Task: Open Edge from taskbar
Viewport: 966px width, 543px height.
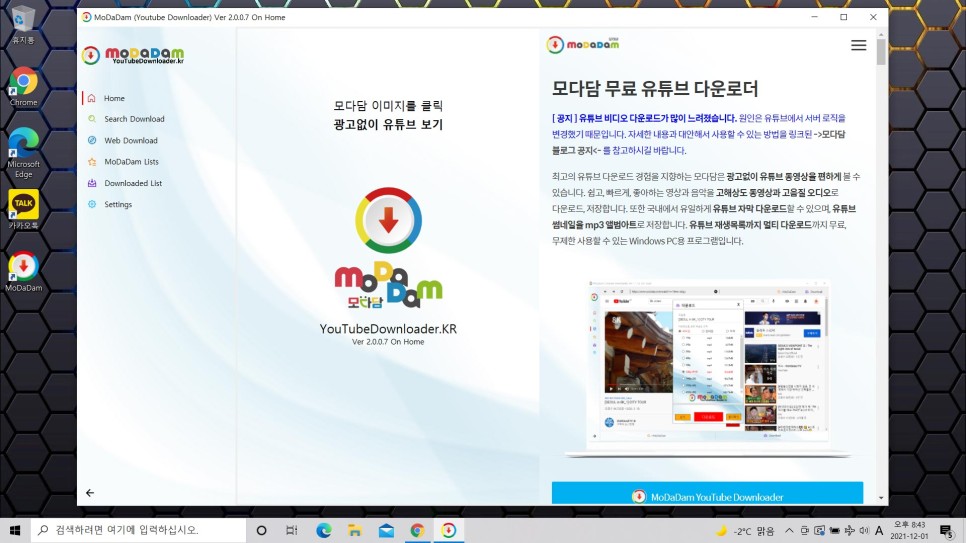Action: pyautogui.click(x=323, y=530)
